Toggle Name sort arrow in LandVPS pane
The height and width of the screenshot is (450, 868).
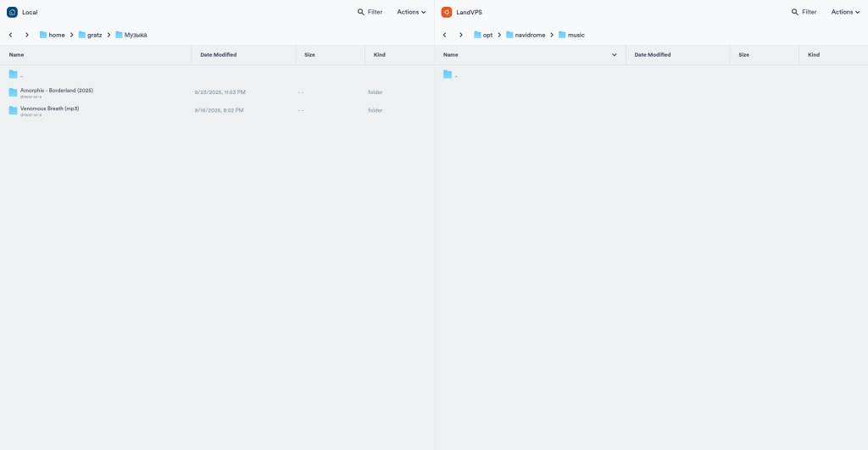[x=615, y=54]
